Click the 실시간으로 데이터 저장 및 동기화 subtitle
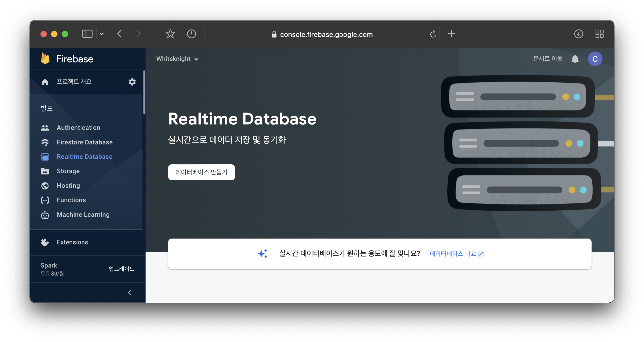Image resolution: width=644 pixels, height=342 pixels. 227,140
